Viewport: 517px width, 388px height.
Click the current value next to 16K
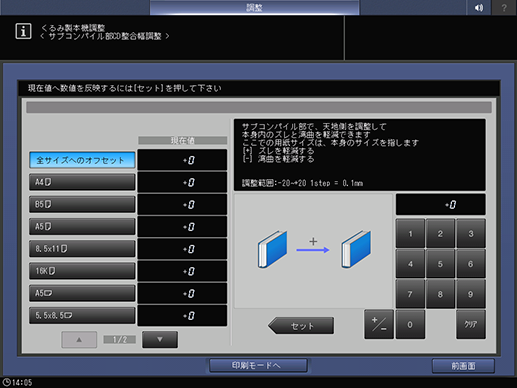[x=182, y=271]
